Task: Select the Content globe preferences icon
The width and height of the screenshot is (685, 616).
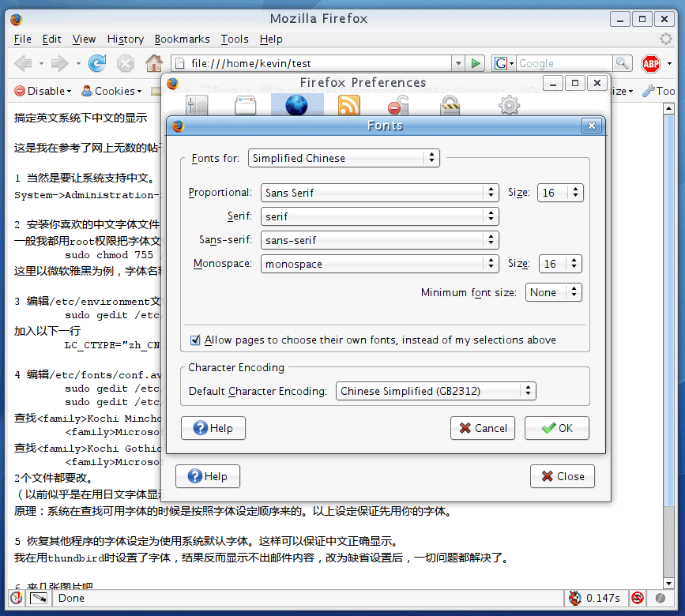Action: (x=296, y=105)
